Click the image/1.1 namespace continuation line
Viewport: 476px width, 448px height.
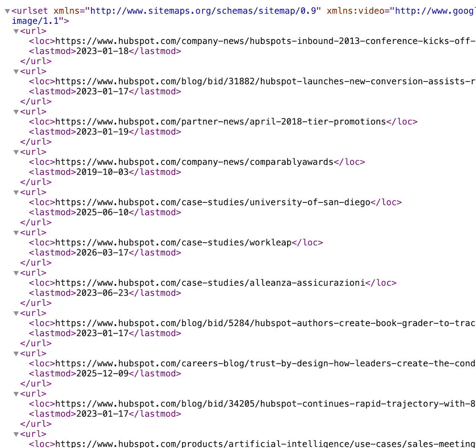40,21
